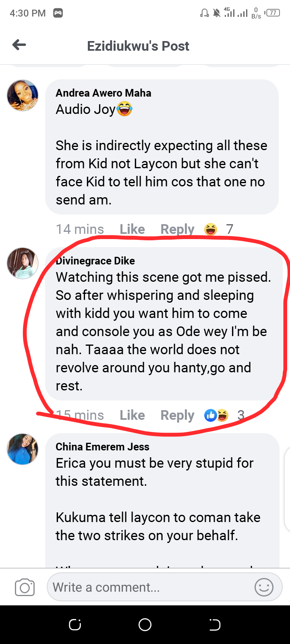This screenshot has height=644, width=290.
Task: Open camera icon beside comment box
Action: (25, 588)
